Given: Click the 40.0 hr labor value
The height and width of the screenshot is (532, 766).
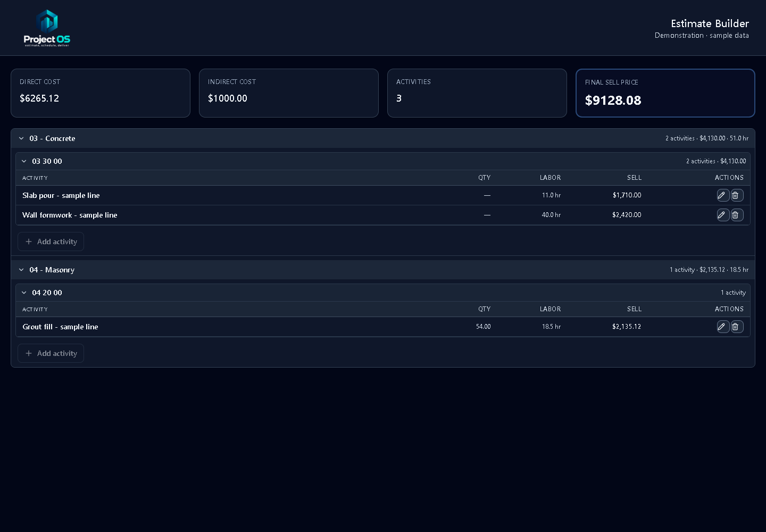Looking at the screenshot, I should pos(551,215).
